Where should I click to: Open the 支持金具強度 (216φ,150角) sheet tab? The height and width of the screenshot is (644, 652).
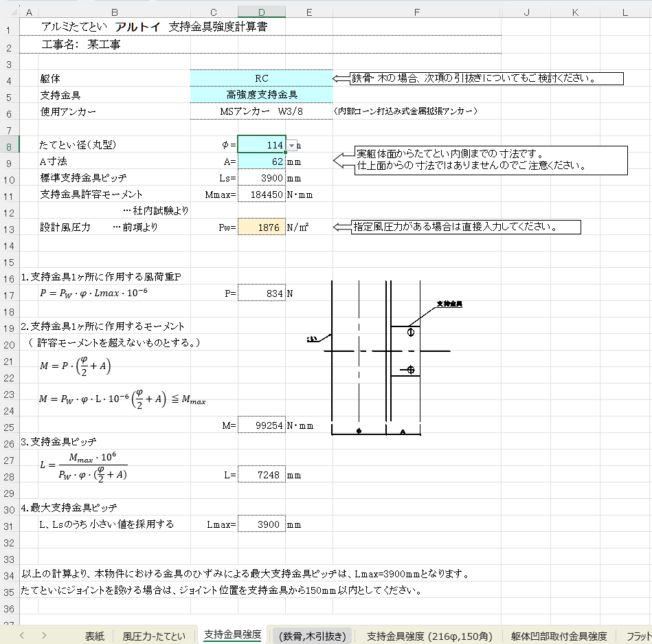coord(429,636)
